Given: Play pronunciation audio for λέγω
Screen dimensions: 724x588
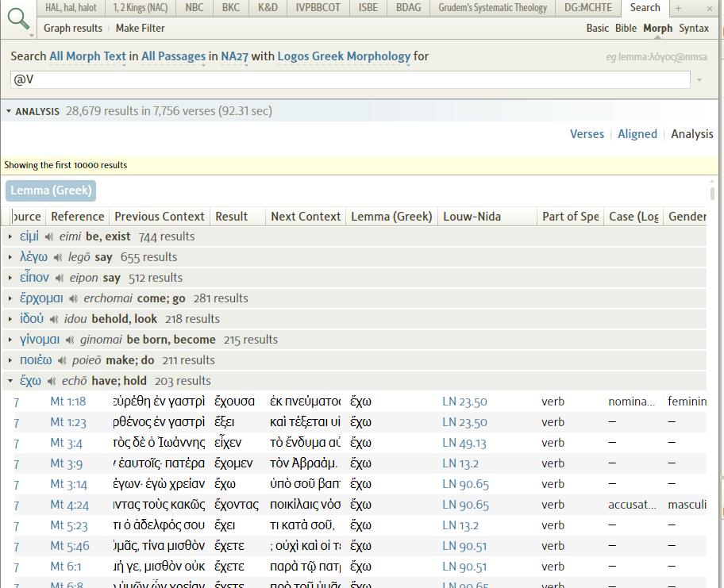Looking at the screenshot, I should (58, 258).
